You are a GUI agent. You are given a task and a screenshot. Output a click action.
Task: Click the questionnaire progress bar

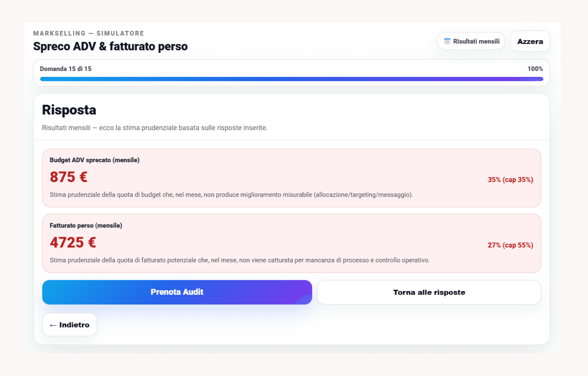click(291, 79)
